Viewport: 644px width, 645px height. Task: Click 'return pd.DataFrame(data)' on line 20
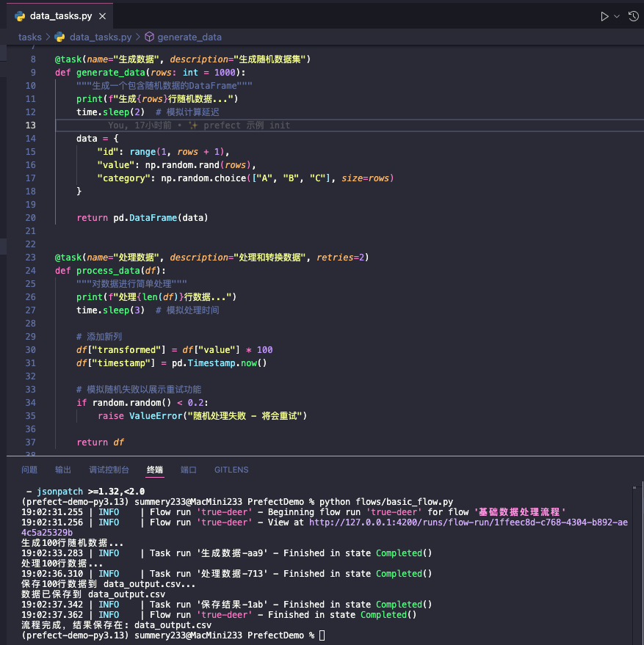(x=142, y=218)
